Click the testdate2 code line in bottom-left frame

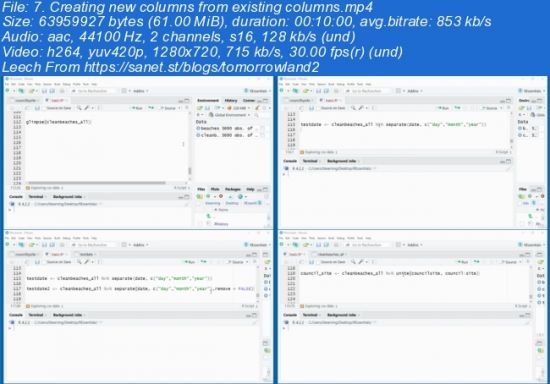tap(140, 289)
